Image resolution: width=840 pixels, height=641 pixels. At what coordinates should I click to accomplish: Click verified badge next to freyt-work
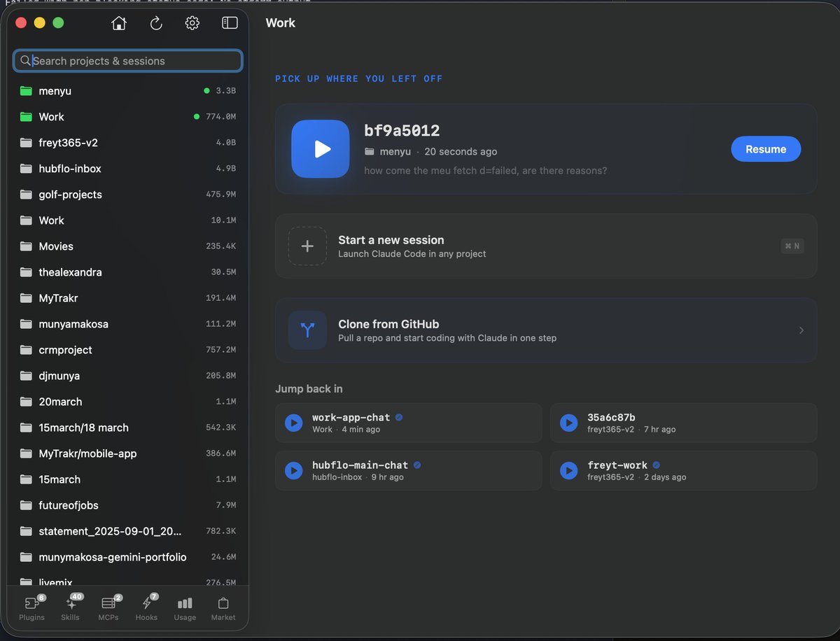[x=657, y=465]
